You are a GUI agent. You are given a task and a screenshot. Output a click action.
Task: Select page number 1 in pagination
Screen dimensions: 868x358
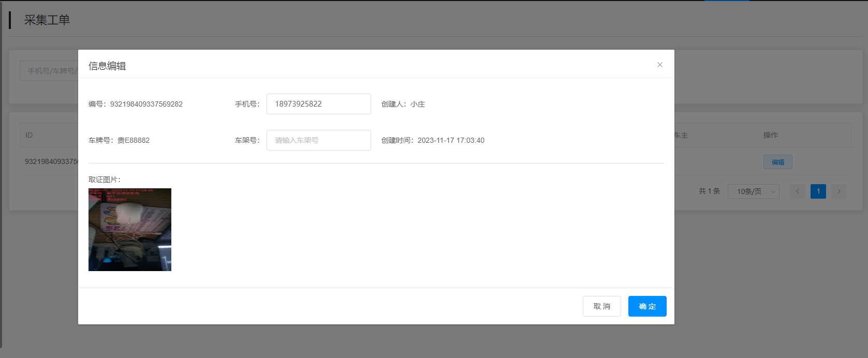818,191
